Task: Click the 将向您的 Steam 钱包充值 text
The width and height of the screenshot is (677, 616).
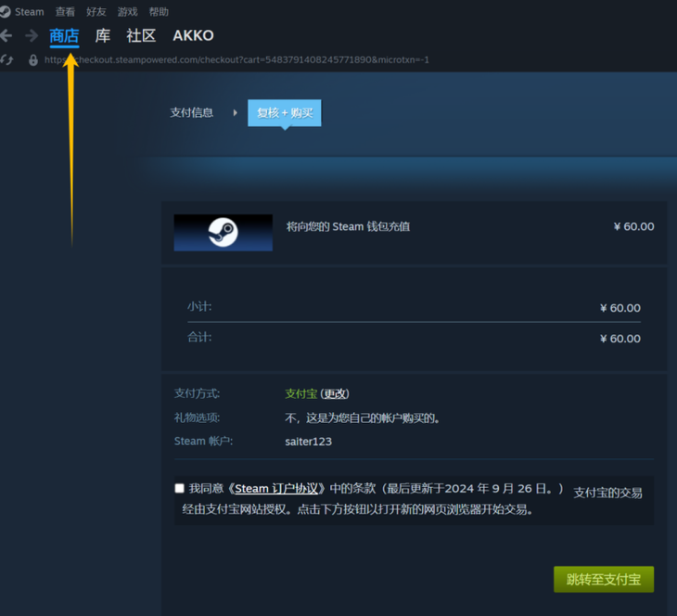Action: click(348, 226)
